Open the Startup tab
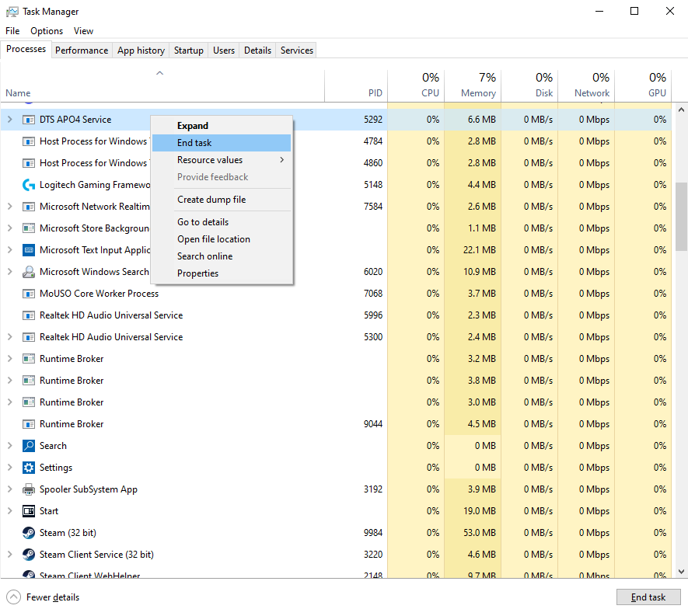The image size is (688, 616). pyautogui.click(x=189, y=50)
